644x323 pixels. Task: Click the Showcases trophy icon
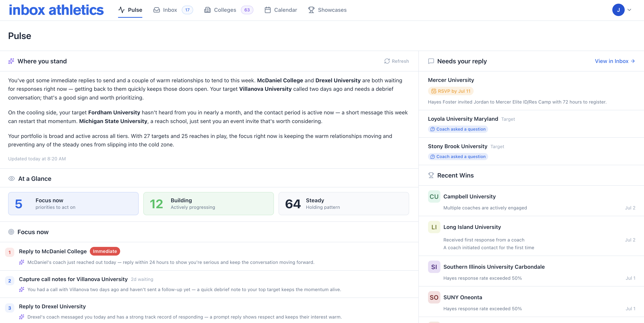(311, 10)
